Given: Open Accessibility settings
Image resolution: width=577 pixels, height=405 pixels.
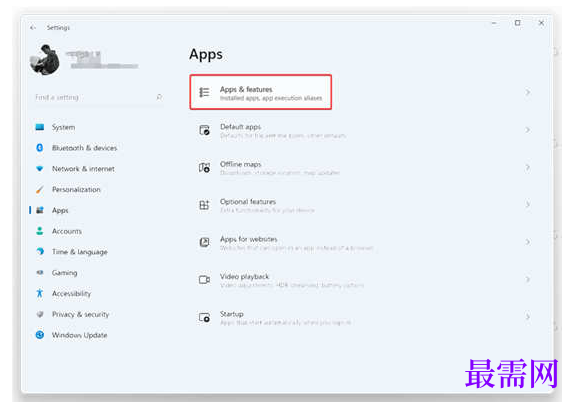Looking at the screenshot, I should point(71,294).
